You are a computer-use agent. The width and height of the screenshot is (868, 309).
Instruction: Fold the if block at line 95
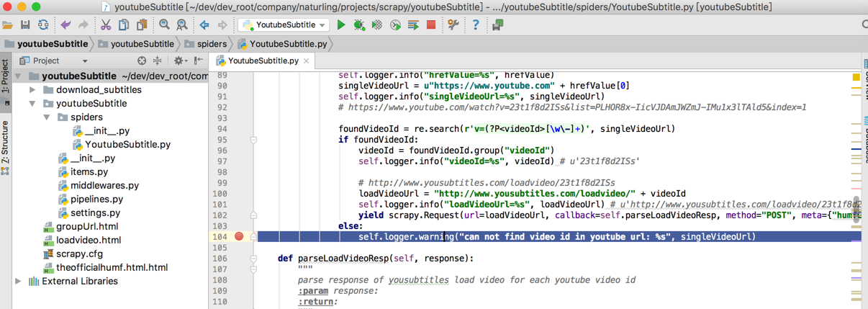(253, 140)
